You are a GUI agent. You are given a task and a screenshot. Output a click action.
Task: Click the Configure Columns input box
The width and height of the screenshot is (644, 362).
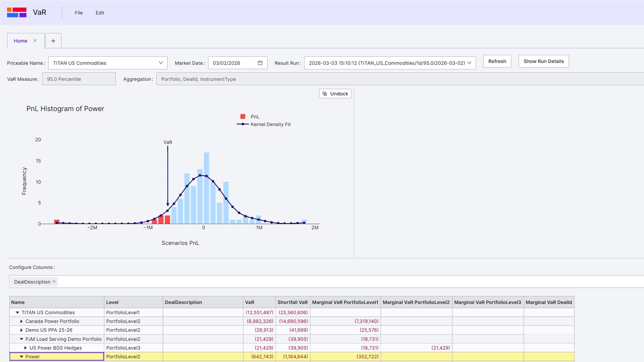[x=326, y=282]
